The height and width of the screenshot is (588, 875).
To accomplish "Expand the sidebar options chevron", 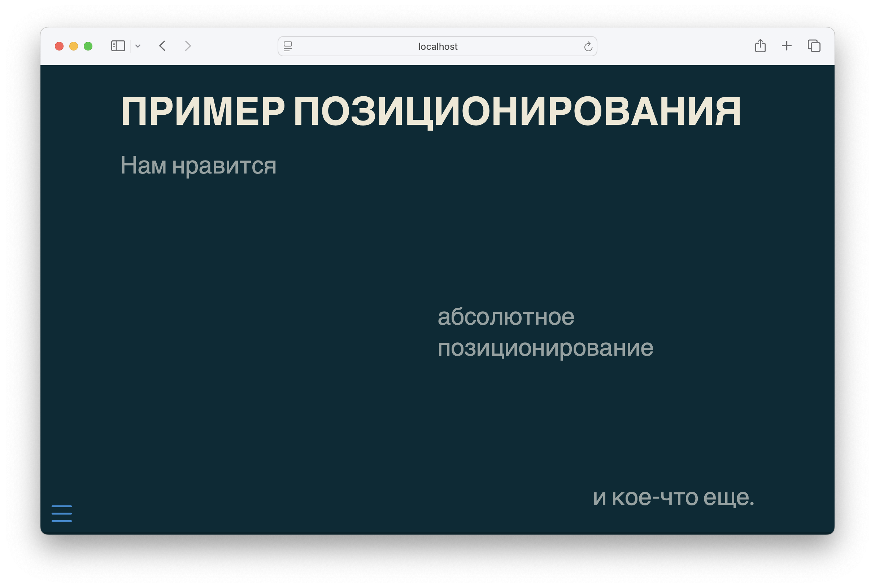I will click(138, 46).
